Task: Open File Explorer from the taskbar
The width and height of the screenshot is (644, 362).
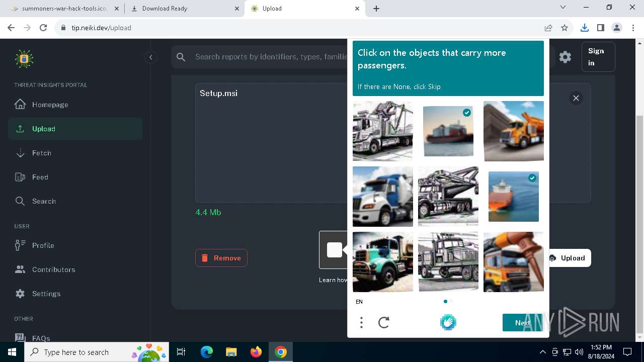Action: (231, 352)
